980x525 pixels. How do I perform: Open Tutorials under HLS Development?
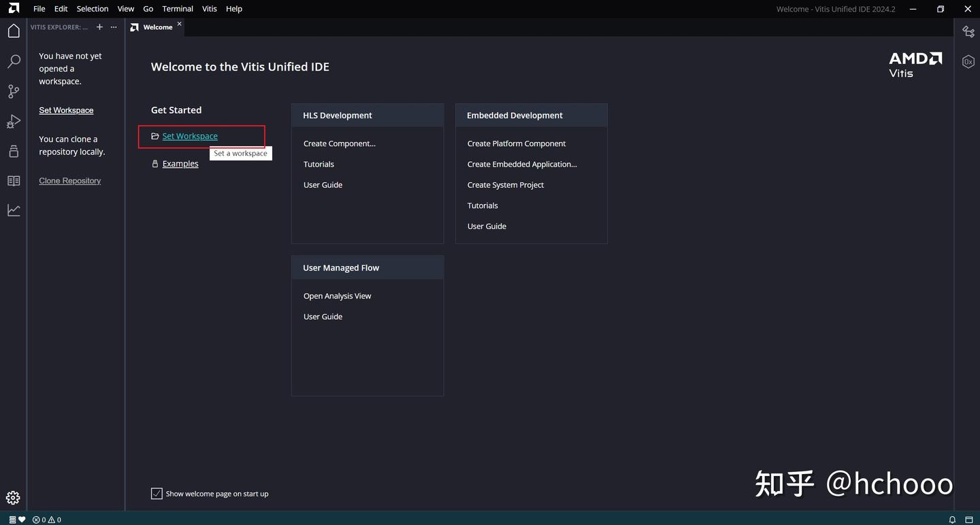coord(318,164)
